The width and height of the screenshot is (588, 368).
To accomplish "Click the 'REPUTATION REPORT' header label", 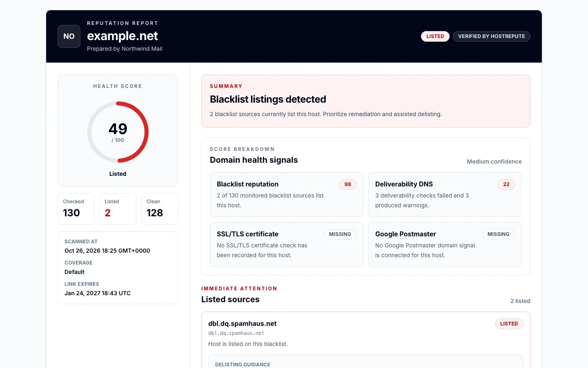I will coord(122,23).
